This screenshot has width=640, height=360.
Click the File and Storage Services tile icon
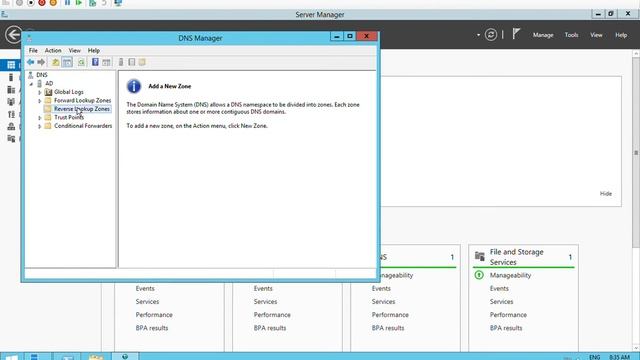tap(480, 256)
